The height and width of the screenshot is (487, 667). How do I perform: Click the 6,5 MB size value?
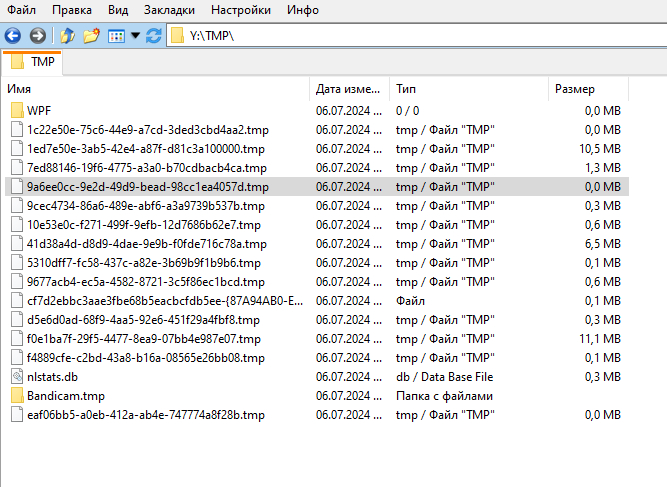(602, 244)
